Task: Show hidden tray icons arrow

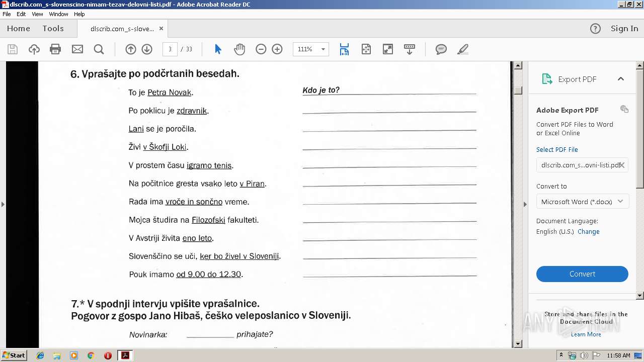Action: coord(561,355)
